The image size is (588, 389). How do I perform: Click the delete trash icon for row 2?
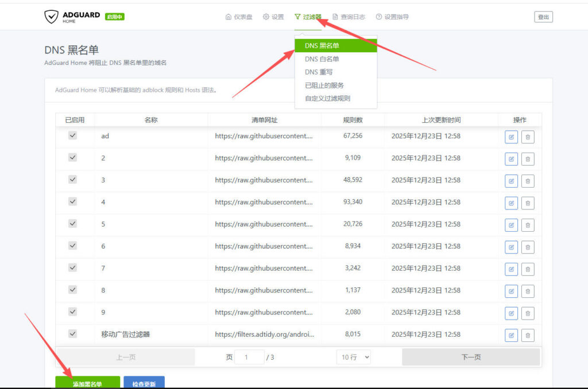pos(528,159)
